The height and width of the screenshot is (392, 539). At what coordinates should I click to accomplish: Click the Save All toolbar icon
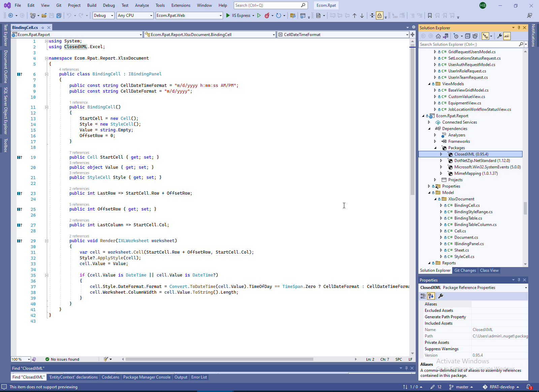59,15
